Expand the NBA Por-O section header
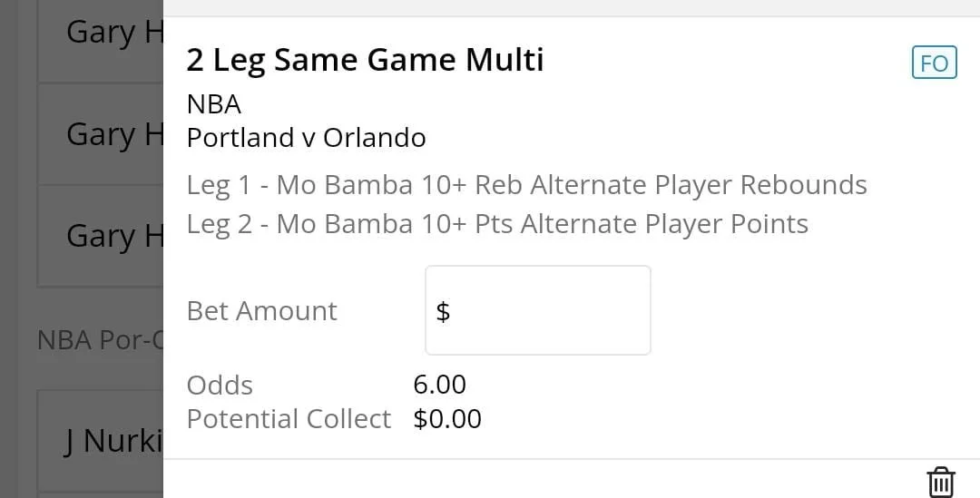The height and width of the screenshot is (498, 980). click(x=100, y=340)
